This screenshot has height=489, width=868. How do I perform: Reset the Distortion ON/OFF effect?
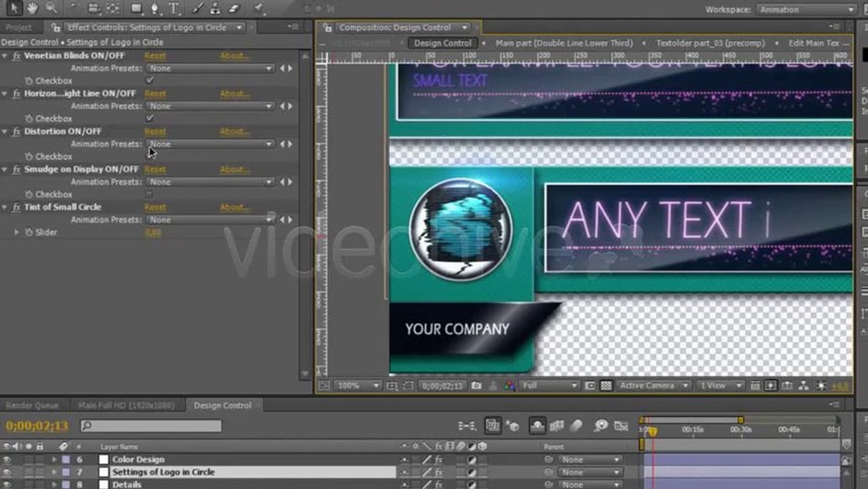coord(155,131)
